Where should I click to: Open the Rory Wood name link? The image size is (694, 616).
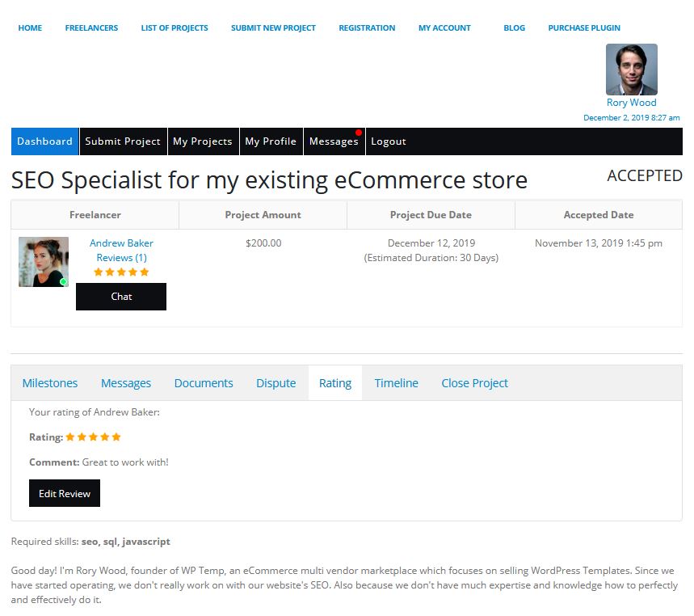[632, 103]
